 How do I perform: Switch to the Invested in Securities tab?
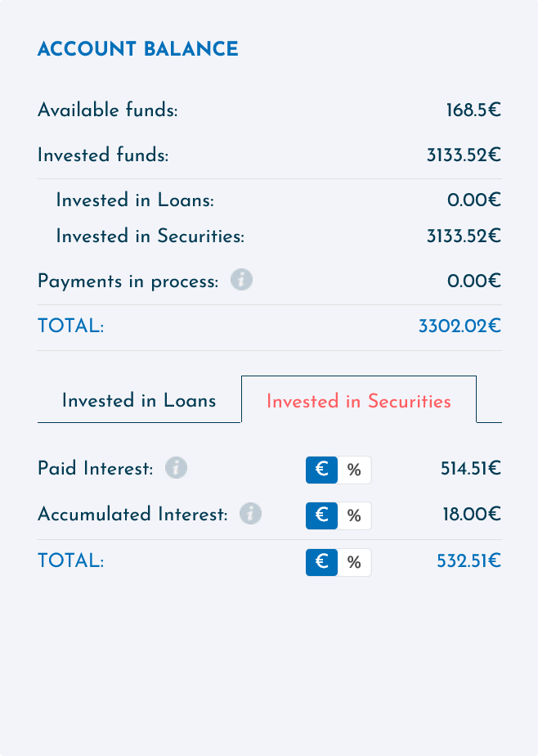tap(358, 401)
